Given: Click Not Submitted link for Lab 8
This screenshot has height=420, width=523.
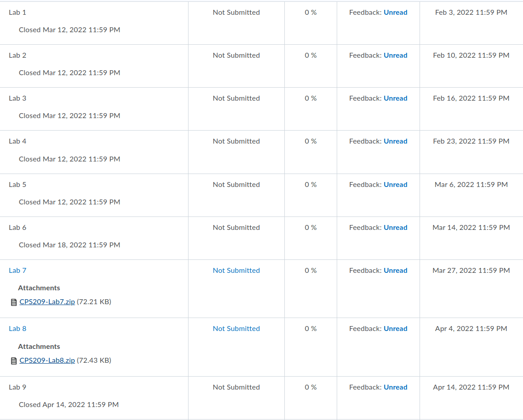Looking at the screenshot, I should pyautogui.click(x=236, y=329).
